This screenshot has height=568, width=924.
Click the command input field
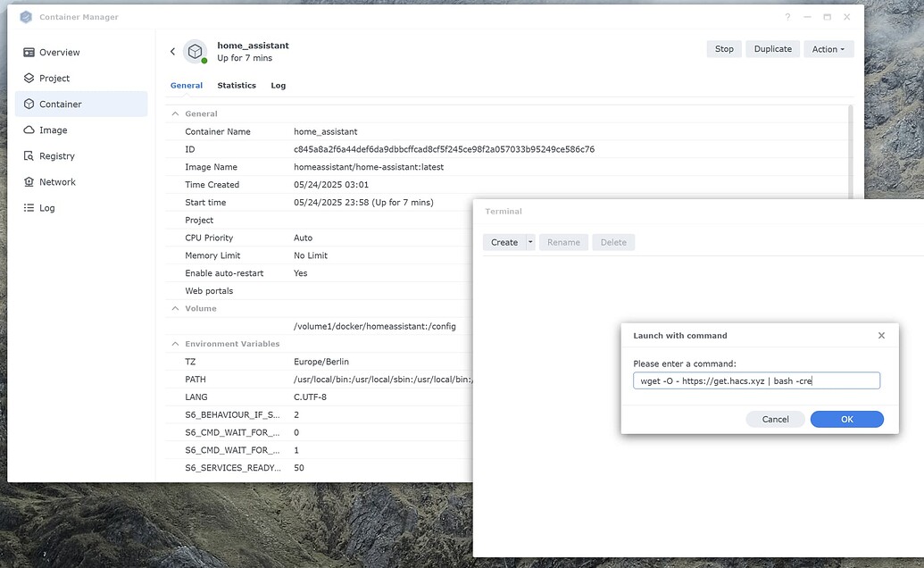(757, 380)
